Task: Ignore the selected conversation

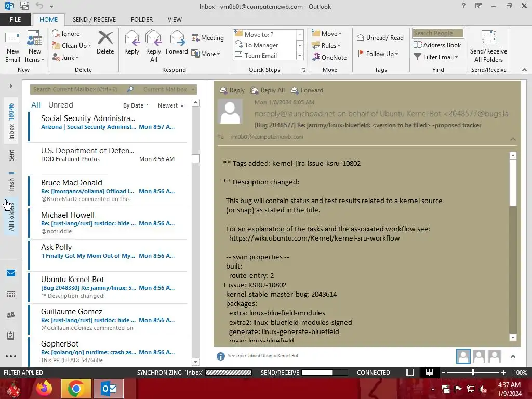Action: 66,34
